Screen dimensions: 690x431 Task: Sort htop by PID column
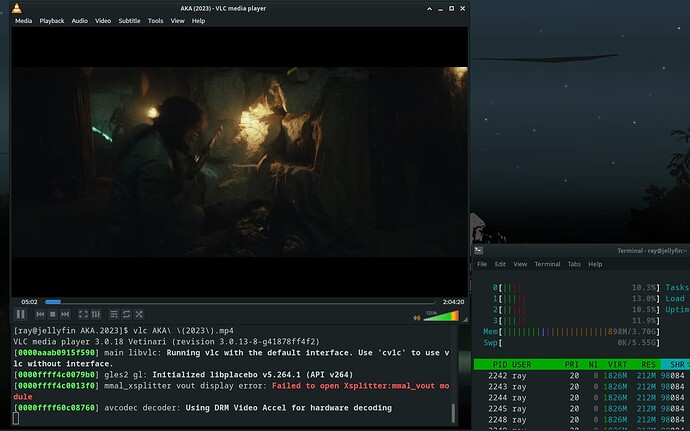(500, 365)
